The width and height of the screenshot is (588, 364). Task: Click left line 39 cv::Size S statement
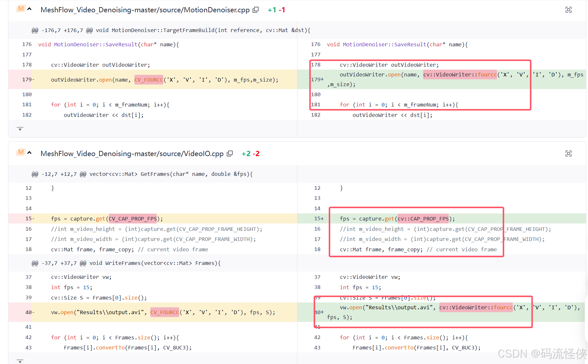[x=99, y=298]
